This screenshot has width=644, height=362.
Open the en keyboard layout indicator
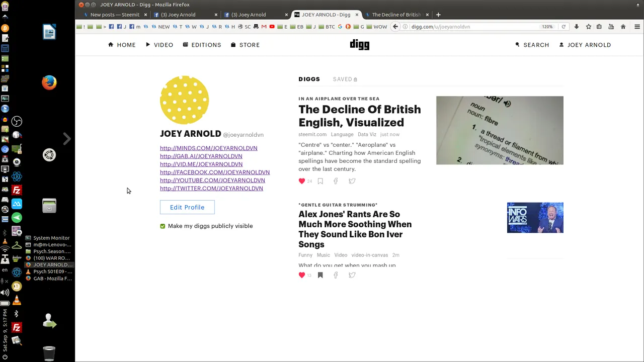[x=5, y=270]
